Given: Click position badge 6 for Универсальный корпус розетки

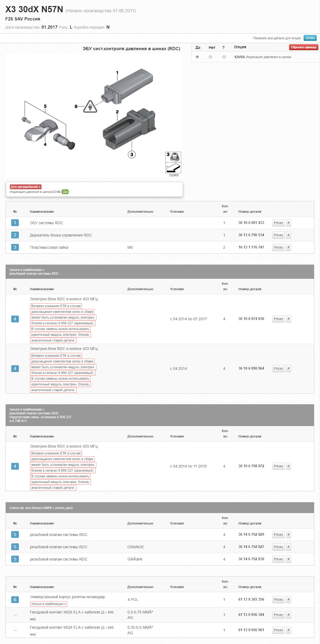Looking at the screenshot, I should point(15,599).
